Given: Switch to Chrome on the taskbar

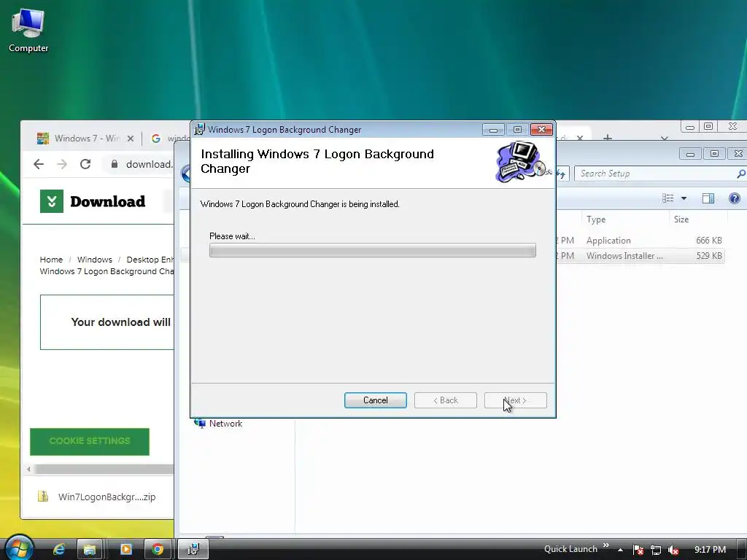Looking at the screenshot, I should point(158,549).
